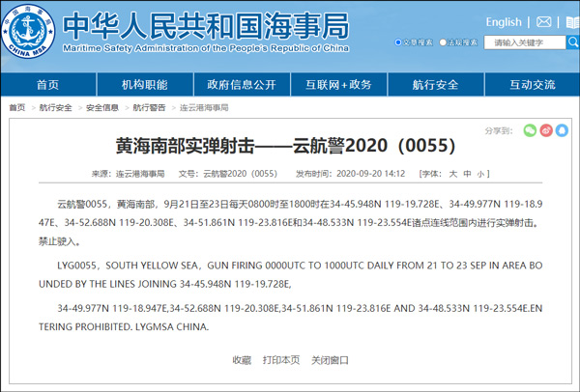Set font size to 中
Screen dimensions: 580x392
tap(467, 174)
